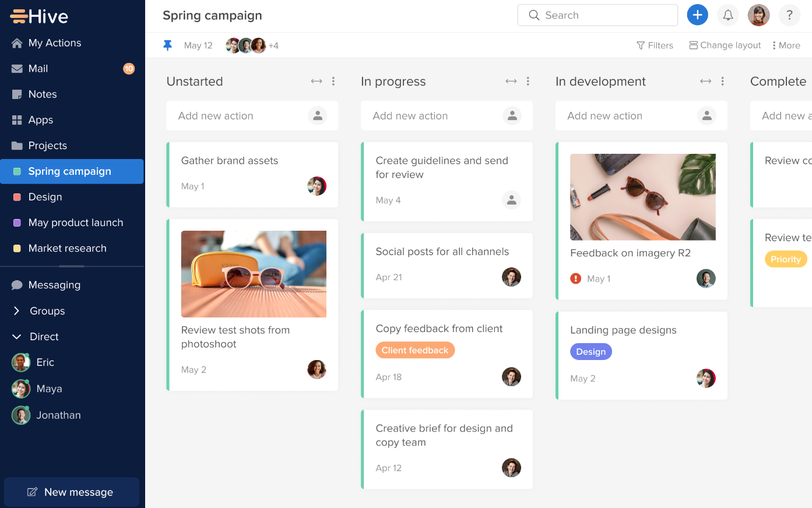
Task: Go to My Actions
Action: pyautogui.click(x=55, y=43)
